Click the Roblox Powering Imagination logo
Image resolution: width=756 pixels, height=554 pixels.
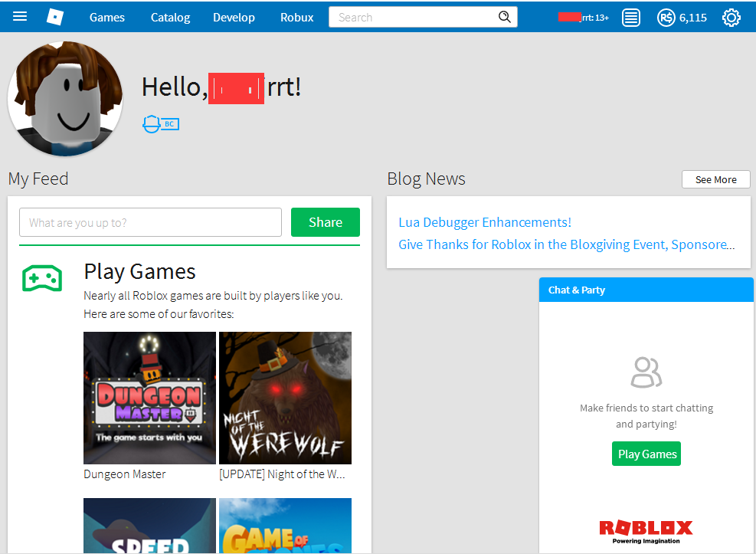point(646,531)
